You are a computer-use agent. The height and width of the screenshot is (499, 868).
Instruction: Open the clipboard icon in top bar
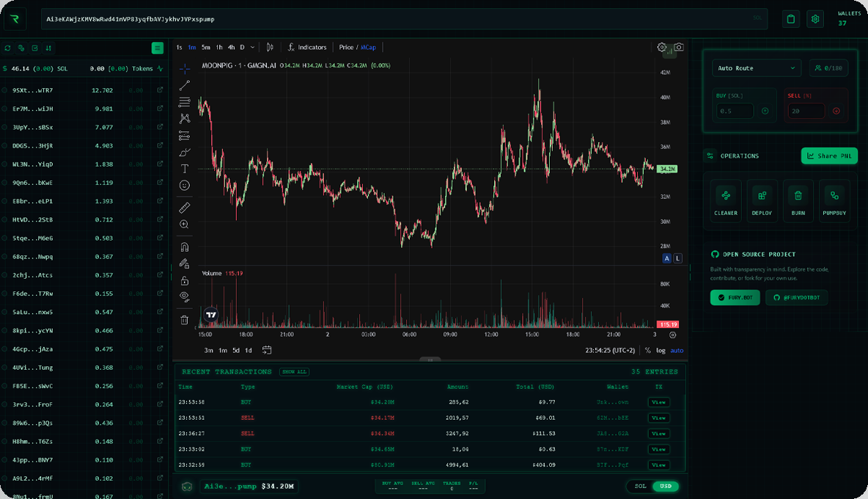tap(790, 19)
